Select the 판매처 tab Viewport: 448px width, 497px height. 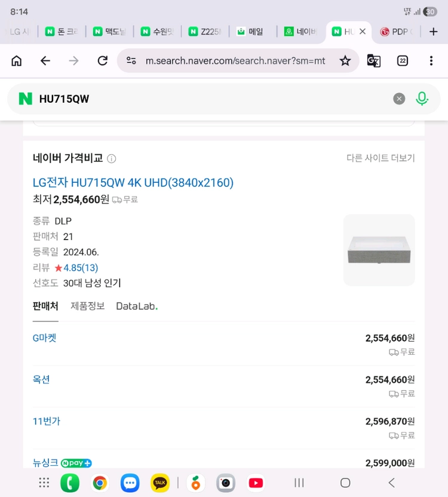tap(45, 306)
